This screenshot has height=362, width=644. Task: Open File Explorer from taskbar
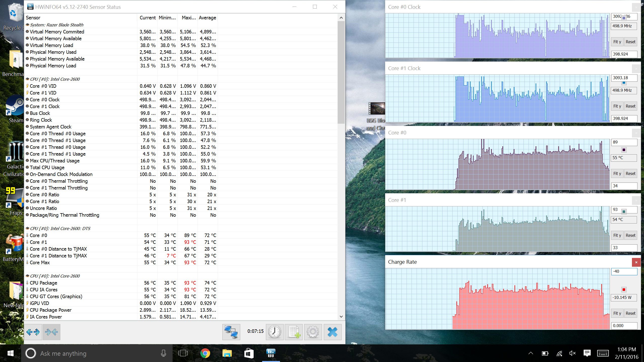[227, 353]
